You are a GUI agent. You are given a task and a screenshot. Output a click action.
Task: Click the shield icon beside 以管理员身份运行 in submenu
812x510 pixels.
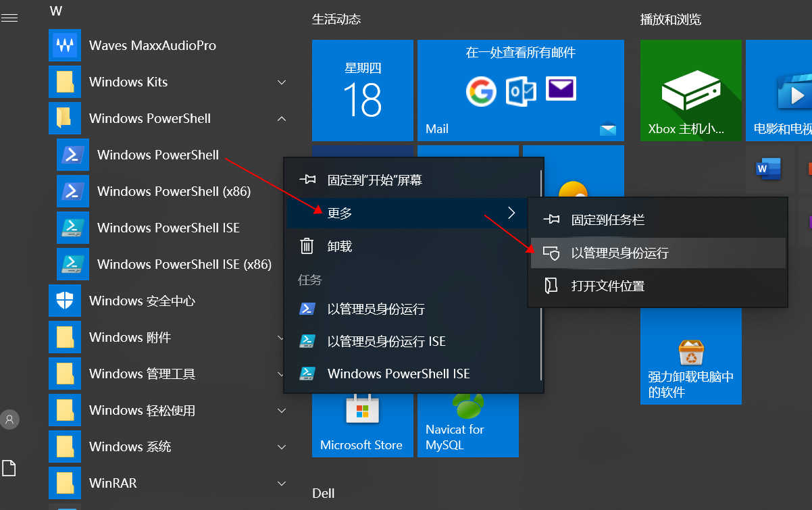(x=551, y=253)
